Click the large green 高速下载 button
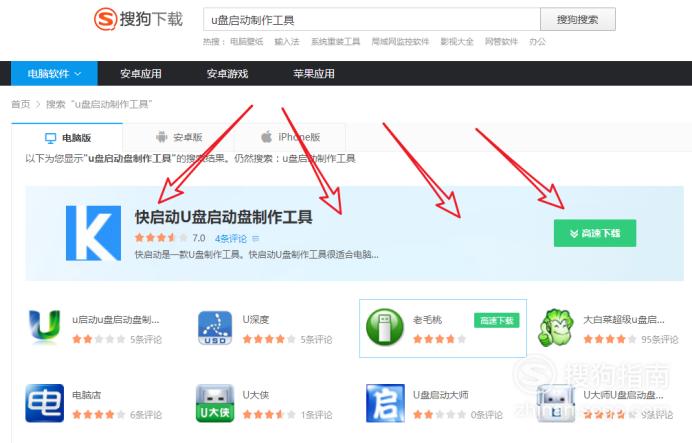The image size is (692, 443). [x=595, y=233]
